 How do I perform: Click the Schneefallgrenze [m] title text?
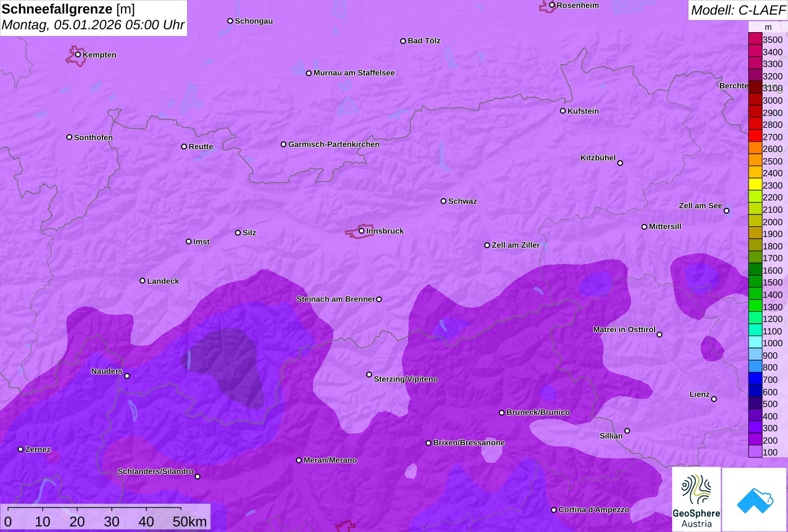pyautogui.click(x=68, y=9)
